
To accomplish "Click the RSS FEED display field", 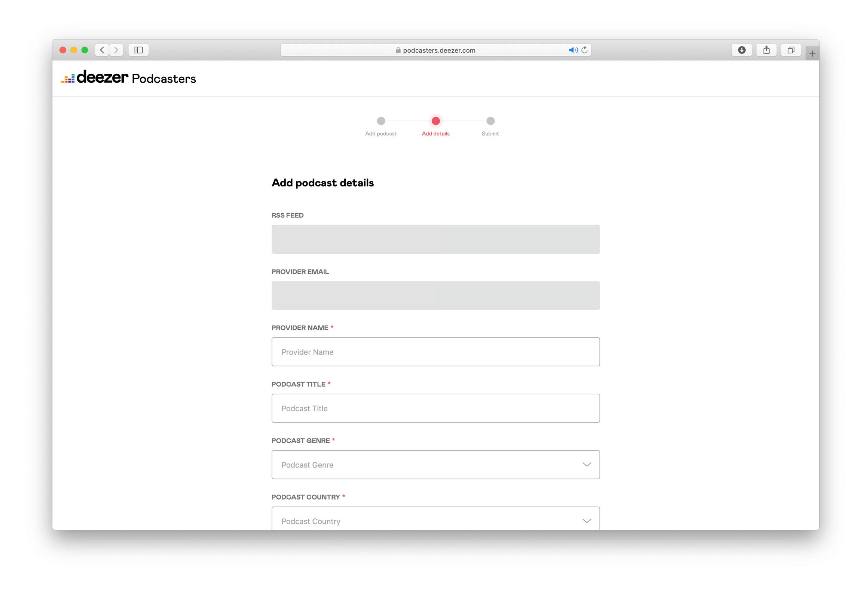I will click(x=435, y=239).
